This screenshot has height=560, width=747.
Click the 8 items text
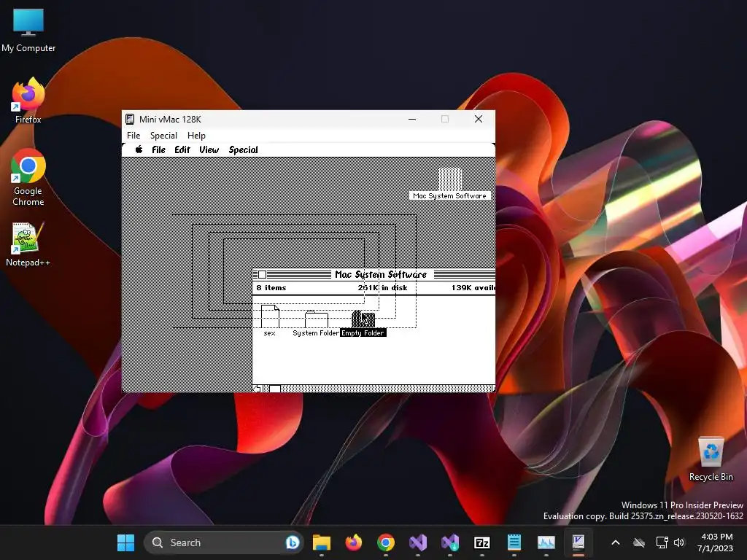point(271,287)
